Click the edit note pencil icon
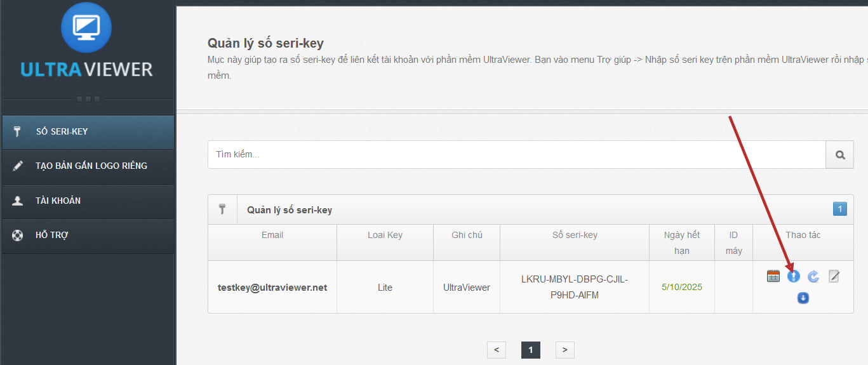 click(x=834, y=276)
